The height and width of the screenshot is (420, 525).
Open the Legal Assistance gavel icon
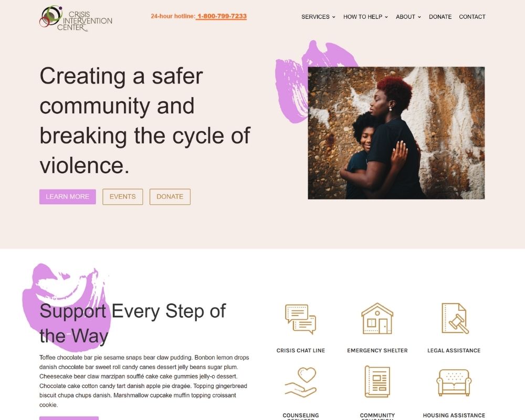pyautogui.click(x=455, y=318)
